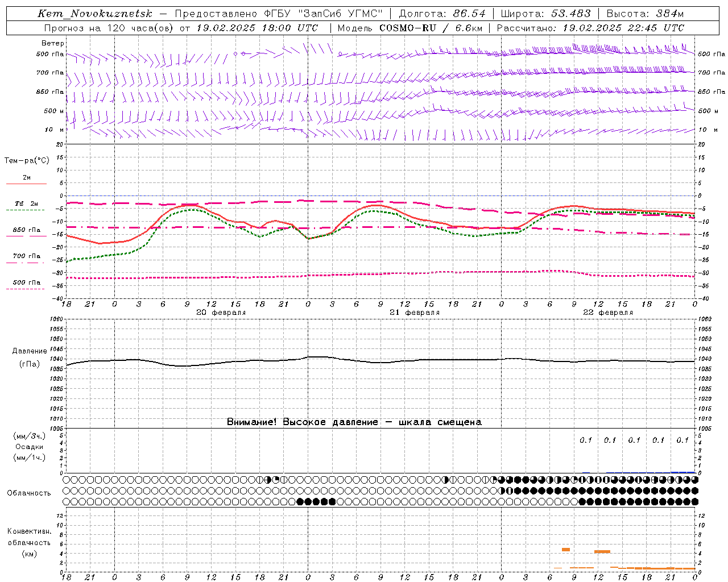Click the 20 февраля date label

point(221,313)
